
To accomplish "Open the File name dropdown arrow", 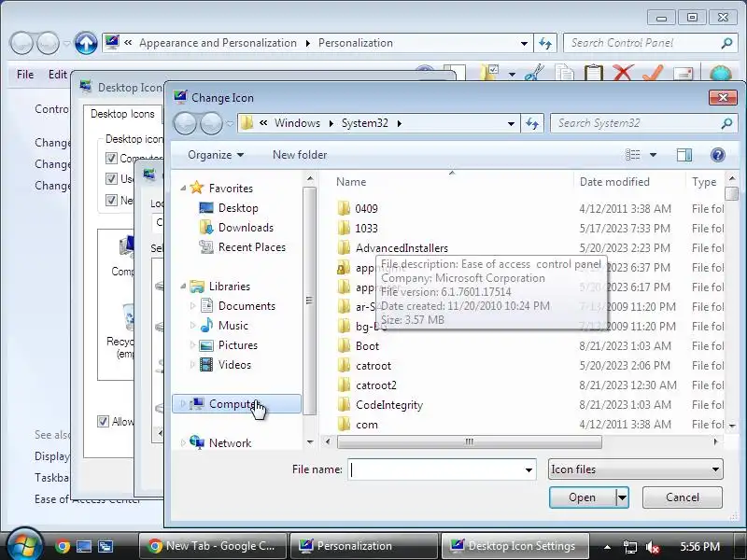I will click(529, 470).
